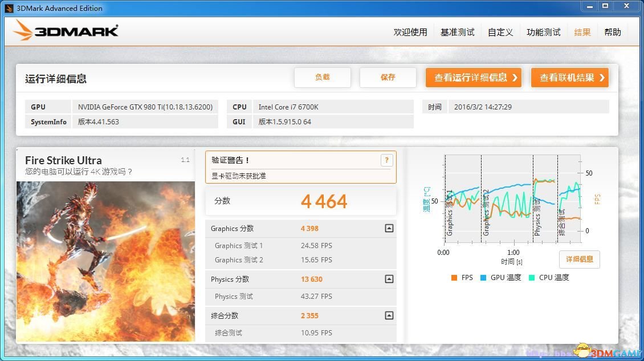Click Physics 测试 result 43.27 FPS
Image resolution: width=644 pixels, height=361 pixels.
tap(316, 297)
